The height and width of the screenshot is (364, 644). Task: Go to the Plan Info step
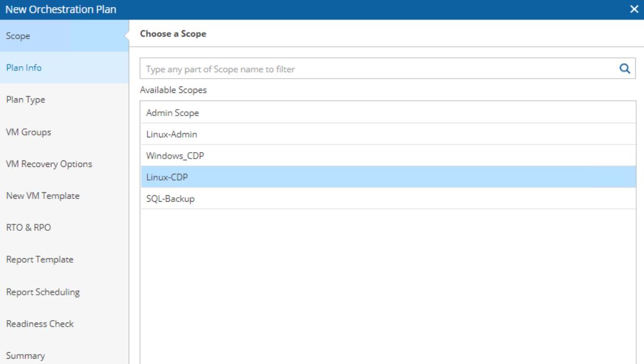click(x=64, y=67)
